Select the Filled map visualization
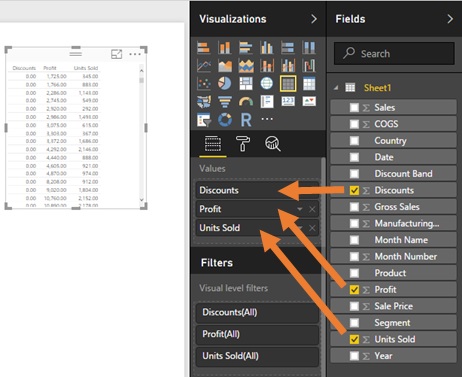462x377 pixels. coord(204,101)
